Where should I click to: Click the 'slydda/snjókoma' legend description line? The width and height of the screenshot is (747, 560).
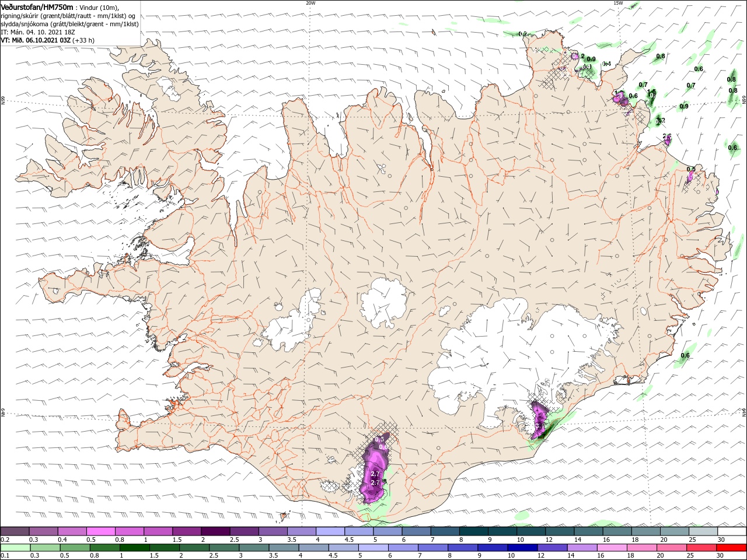tap(68, 24)
